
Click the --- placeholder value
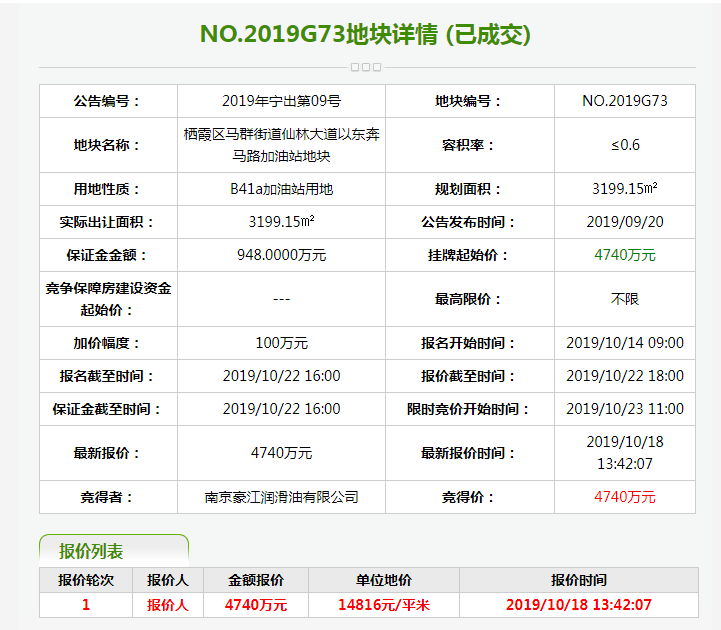(x=281, y=299)
